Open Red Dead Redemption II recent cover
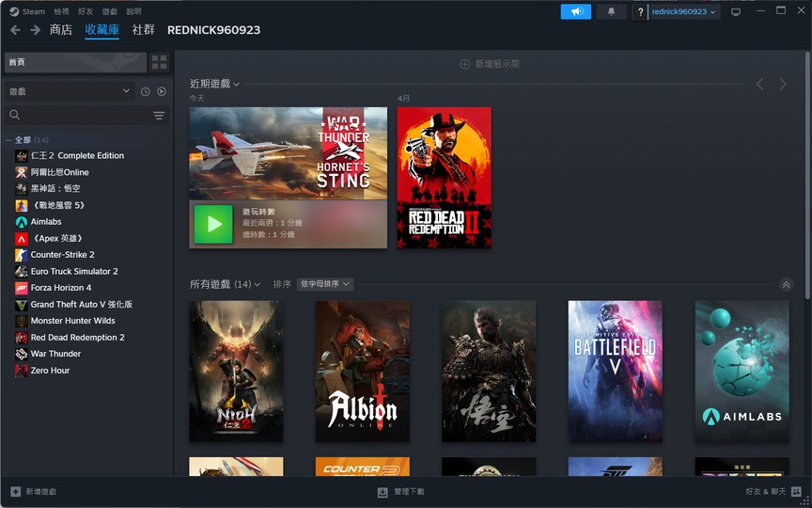 445,178
